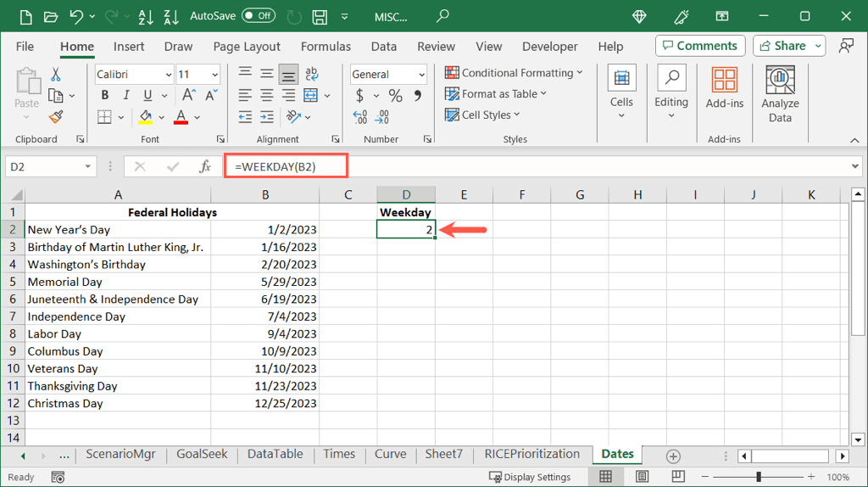The width and height of the screenshot is (868, 487).
Task: Click the Format Painter icon
Action: point(56,117)
